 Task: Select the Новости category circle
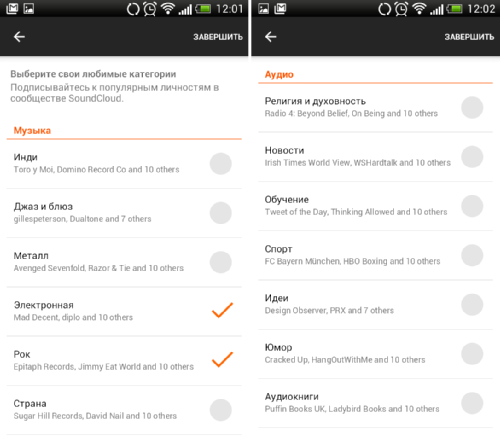click(x=472, y=157)
